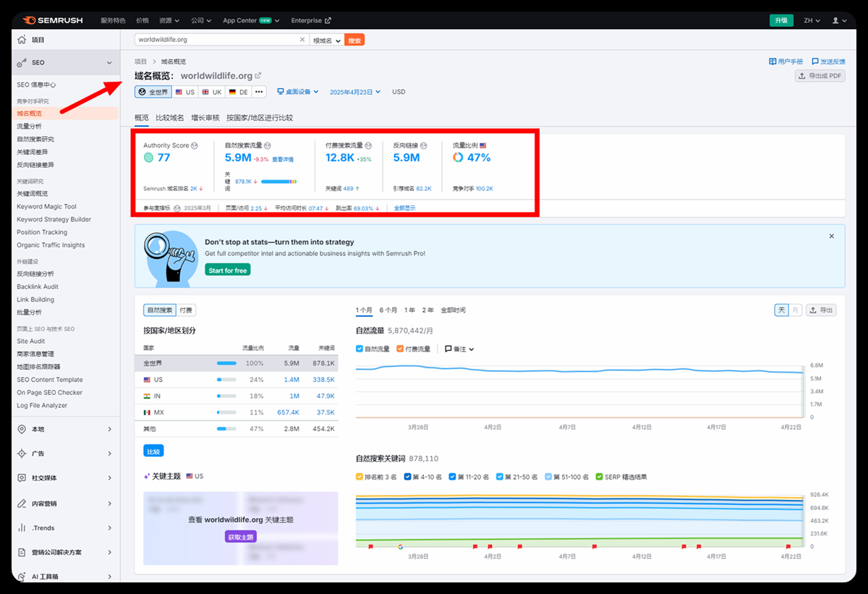Open more countries ellipsis button

pyautogui.click(x=259, y=92)
